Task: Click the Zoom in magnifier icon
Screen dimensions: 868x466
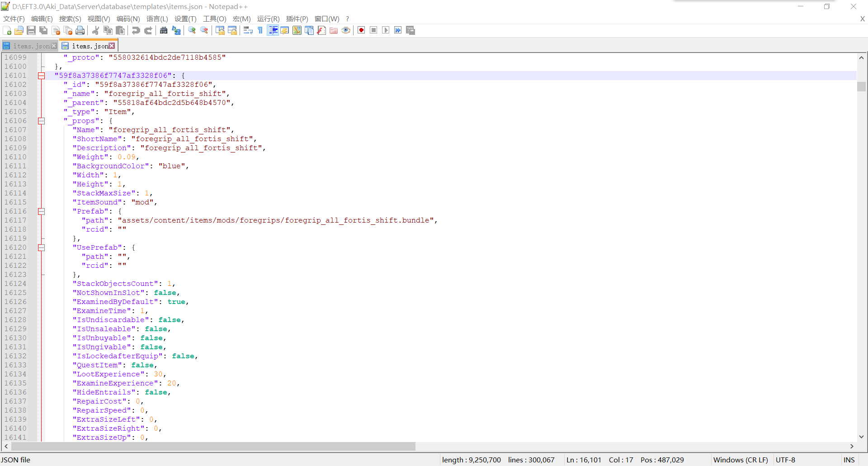Action: 192,30
